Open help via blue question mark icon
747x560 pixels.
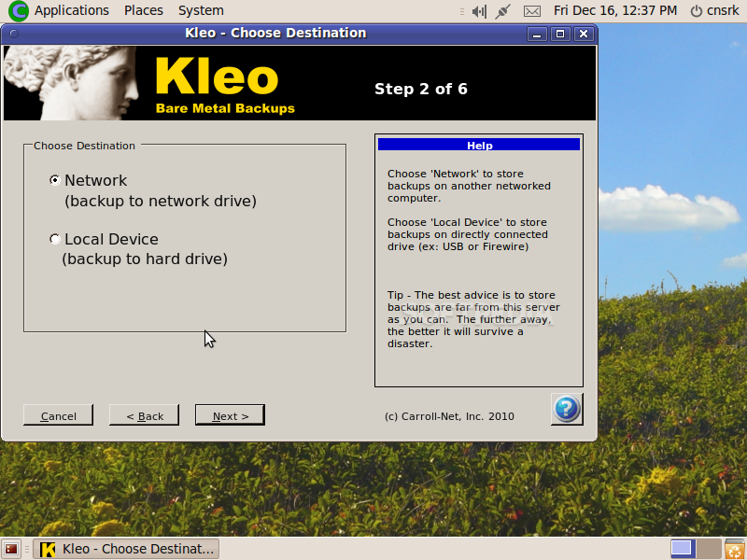[567, 409]
